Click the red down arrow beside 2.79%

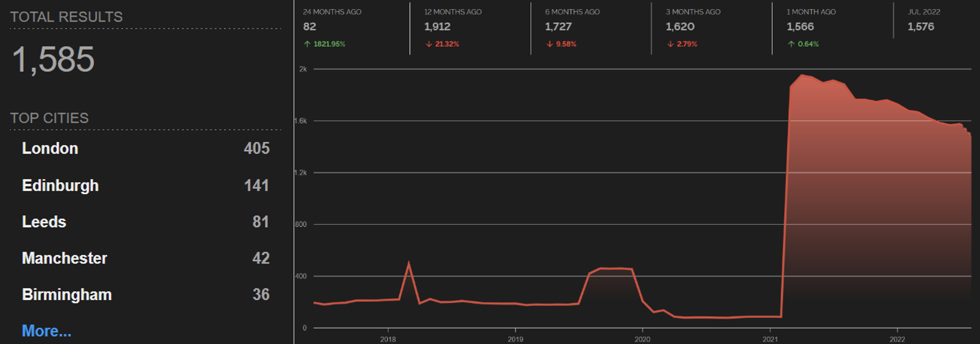tap(671, 44)
